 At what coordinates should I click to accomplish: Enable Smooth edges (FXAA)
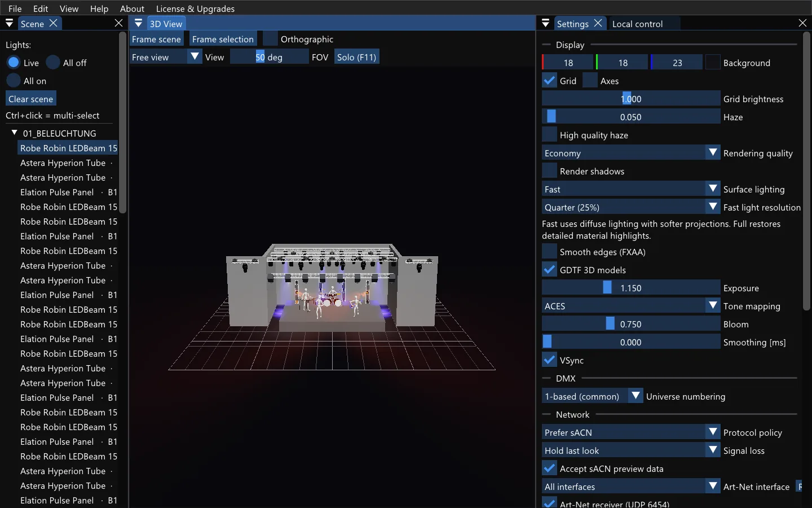549,252
